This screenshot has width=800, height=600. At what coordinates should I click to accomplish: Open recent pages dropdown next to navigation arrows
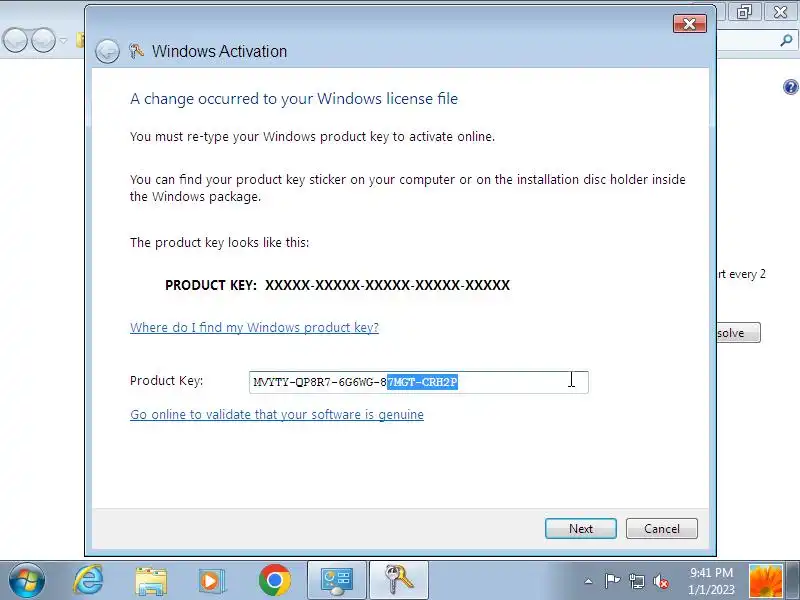(x=63, y=40)
